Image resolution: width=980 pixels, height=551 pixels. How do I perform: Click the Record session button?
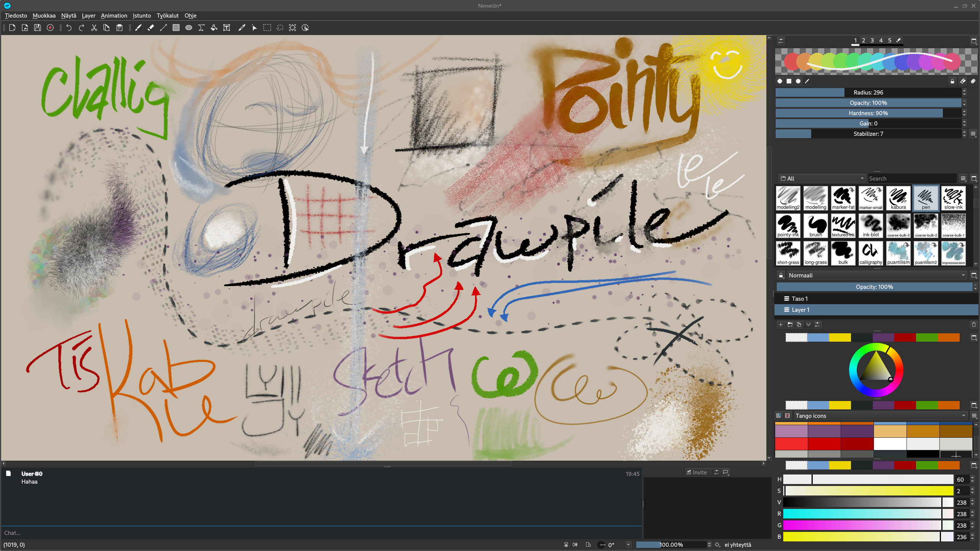pos(50,28)
